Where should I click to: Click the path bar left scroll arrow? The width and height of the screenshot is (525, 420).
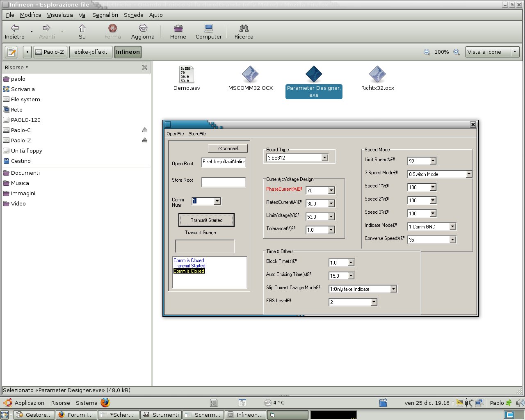tap(27, 52)
